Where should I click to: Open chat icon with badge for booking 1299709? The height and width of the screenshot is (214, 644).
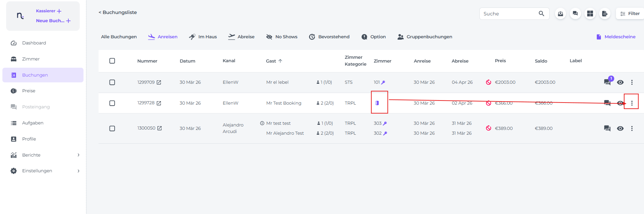coord(607,82)
